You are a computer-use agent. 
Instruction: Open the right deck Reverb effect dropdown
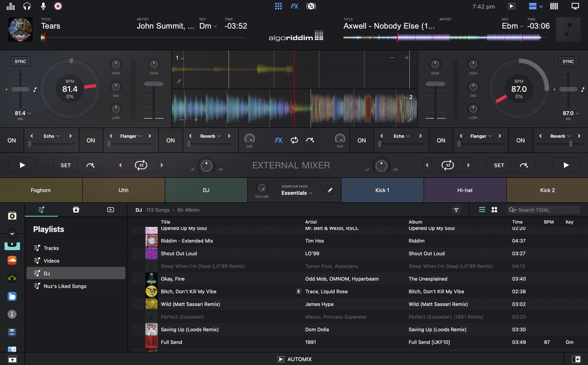click(561, 136)
